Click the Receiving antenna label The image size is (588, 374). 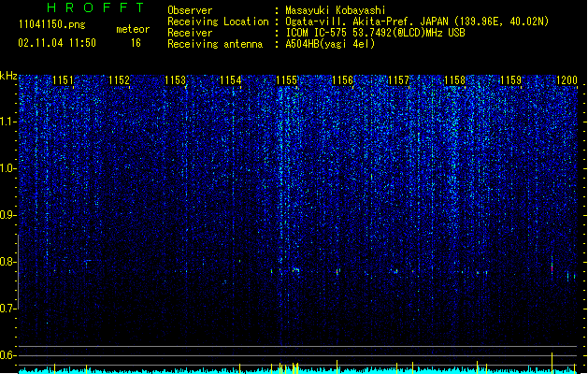(x=215, y=44)
